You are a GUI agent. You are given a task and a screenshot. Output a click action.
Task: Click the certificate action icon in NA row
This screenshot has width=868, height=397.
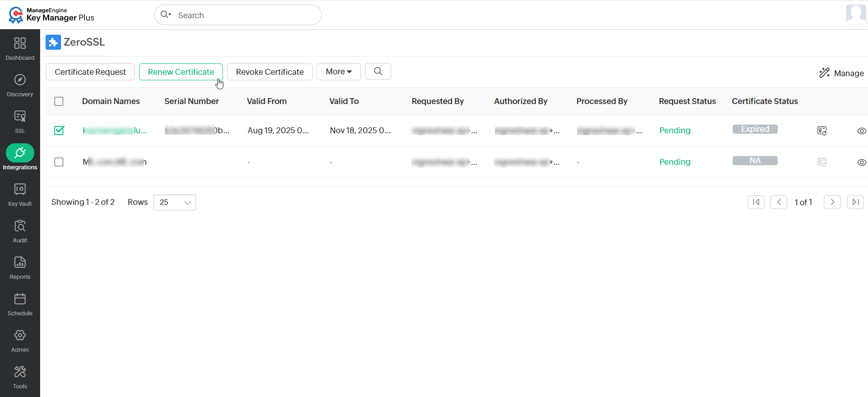pyautogui.click(x=822, y=162)
